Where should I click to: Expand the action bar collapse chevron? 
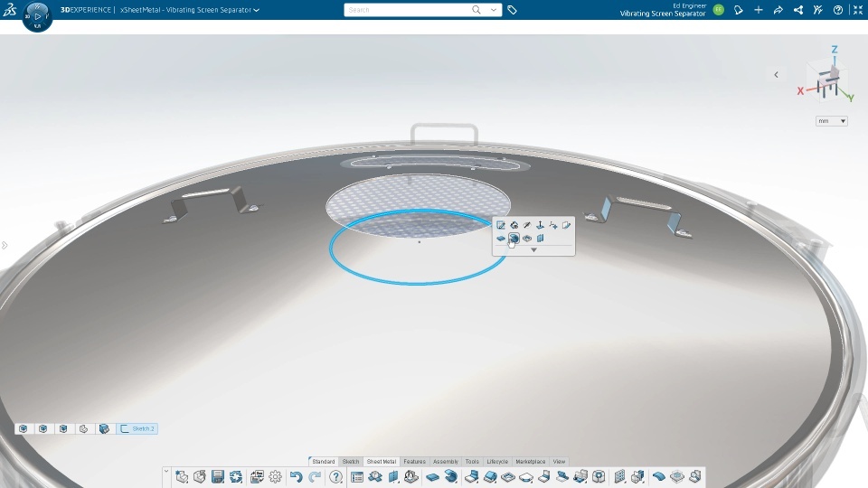(x=166, y=472)
